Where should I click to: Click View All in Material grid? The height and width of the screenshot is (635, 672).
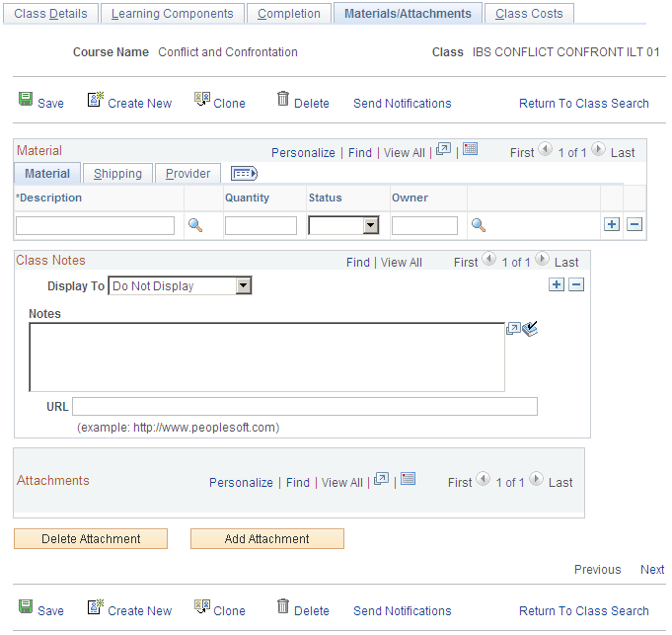[405, 153]
